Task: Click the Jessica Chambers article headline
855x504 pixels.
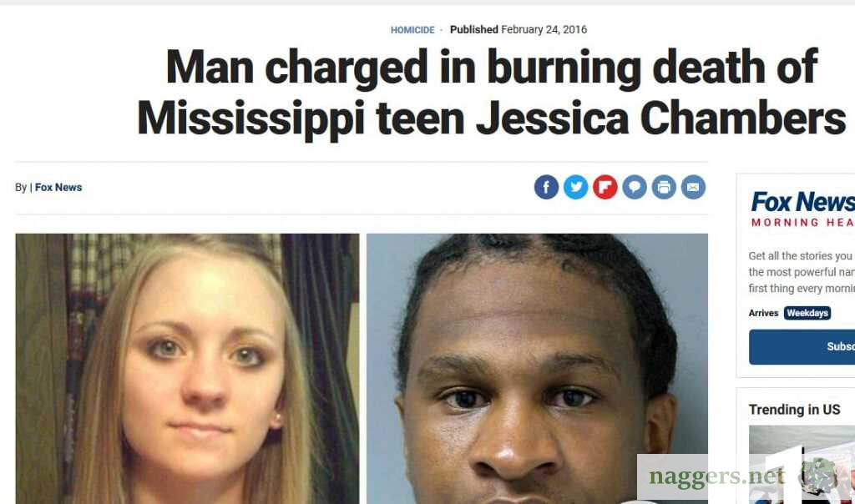Action: [491, 92]
